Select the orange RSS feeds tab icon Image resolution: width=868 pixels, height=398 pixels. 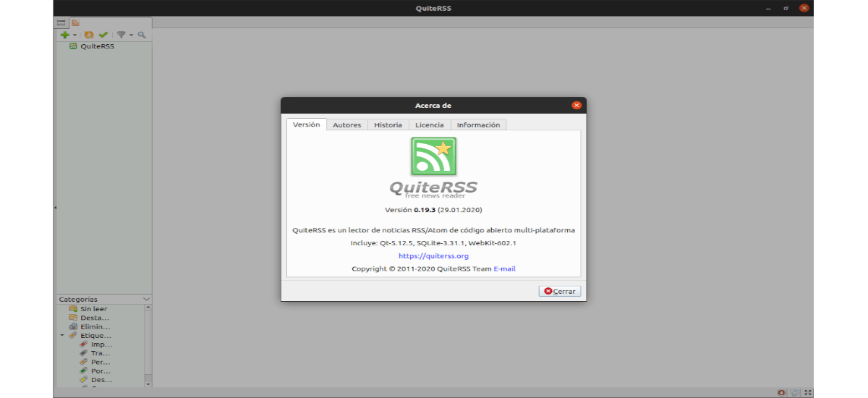click(x=75, y=22)
